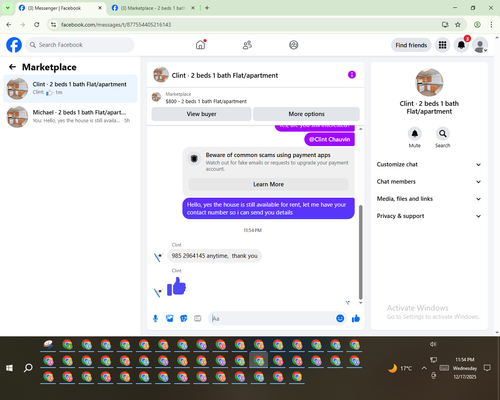The height and width of the screenshot is (400, 500).
Task: Click the listing thumbnail in right panel
Action: tap(429, 83)
